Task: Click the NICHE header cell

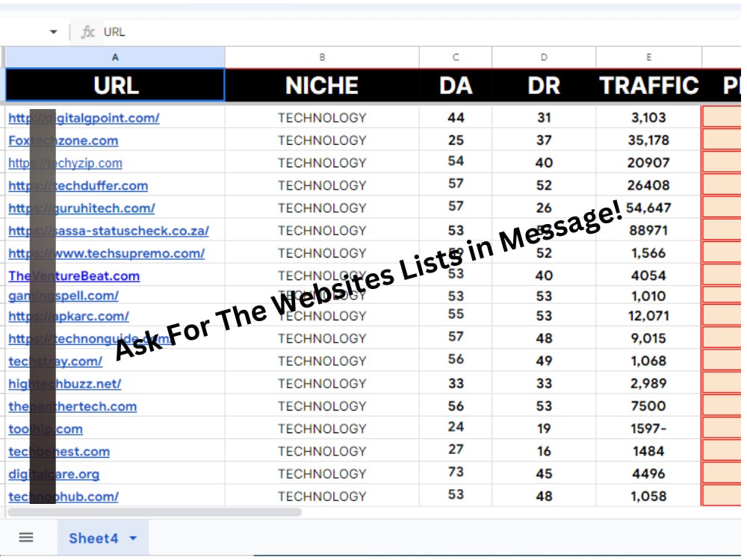Action: [x=322, y=85]
